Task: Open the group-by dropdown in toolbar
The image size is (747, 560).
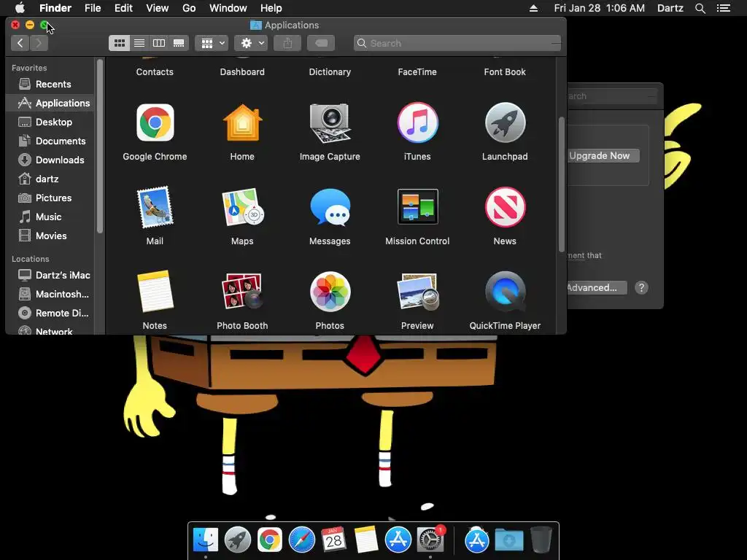Action: (x=212, y=43)
